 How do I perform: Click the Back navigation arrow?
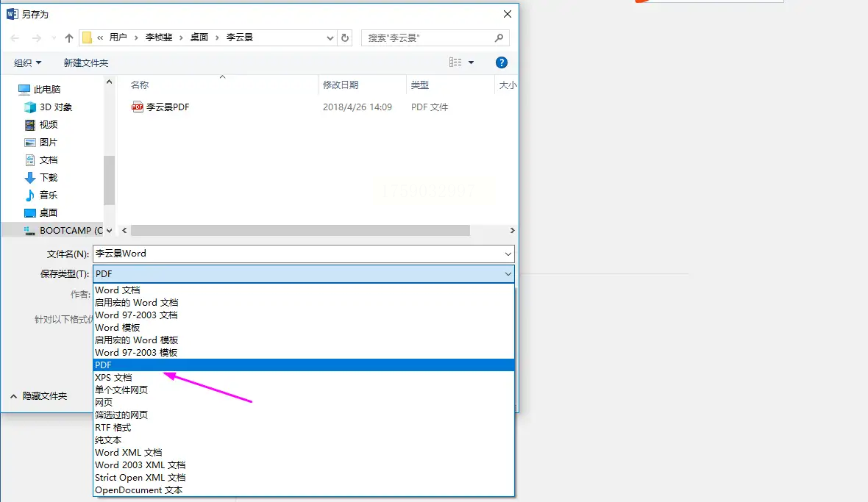point(15,38)
